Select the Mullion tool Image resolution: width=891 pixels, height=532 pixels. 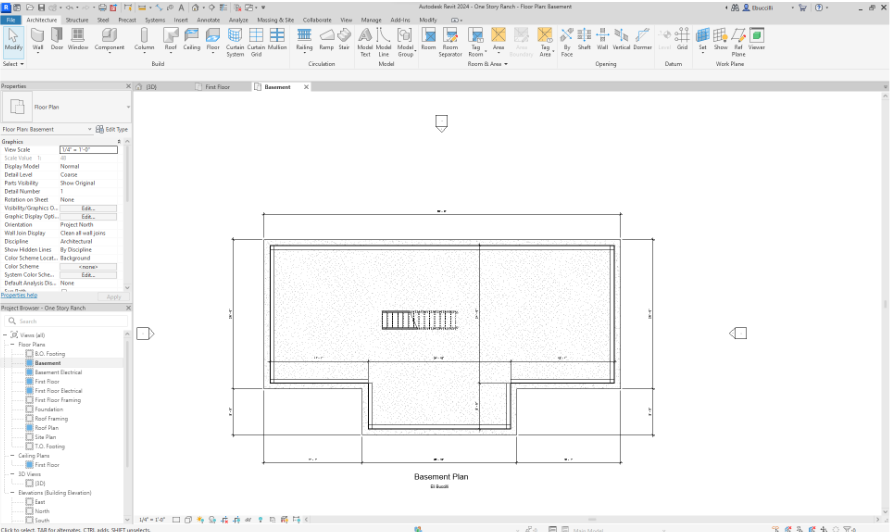[277, 39]
